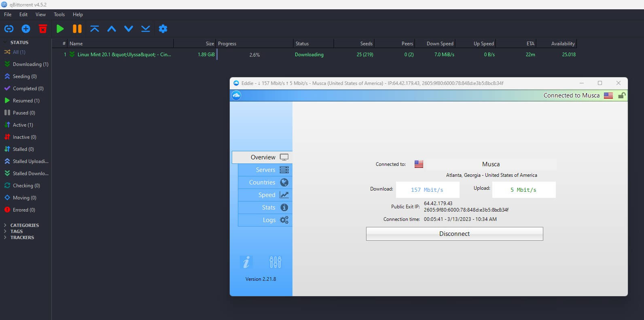
Task: Move torrent to bottom of queue
Action: 146,29
